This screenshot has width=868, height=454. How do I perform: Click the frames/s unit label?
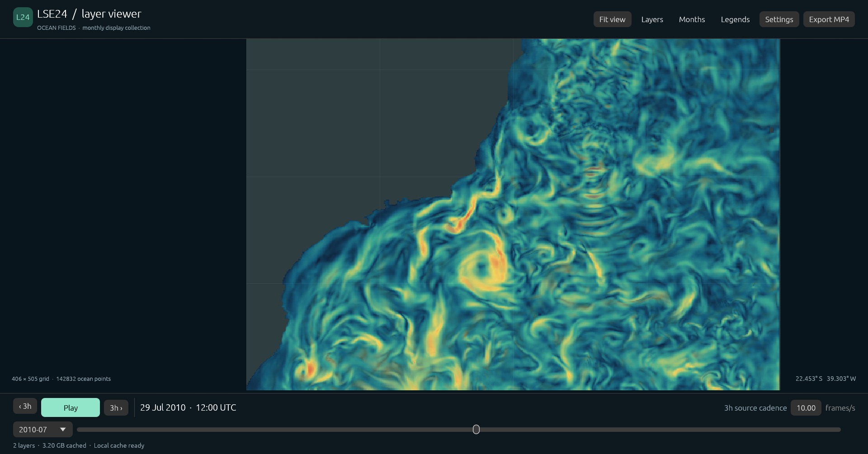click(x=840, y=408)
